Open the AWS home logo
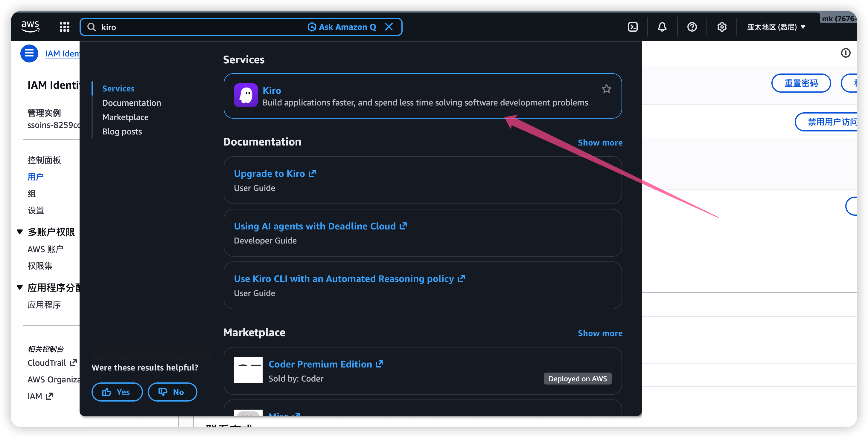Viewport: 868px width, 438px height. tap(30, 27)
